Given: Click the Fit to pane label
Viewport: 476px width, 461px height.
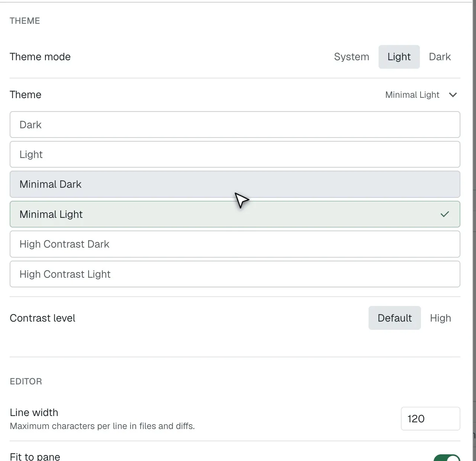Looking at the screenshot, I should [x=35, y=457].
